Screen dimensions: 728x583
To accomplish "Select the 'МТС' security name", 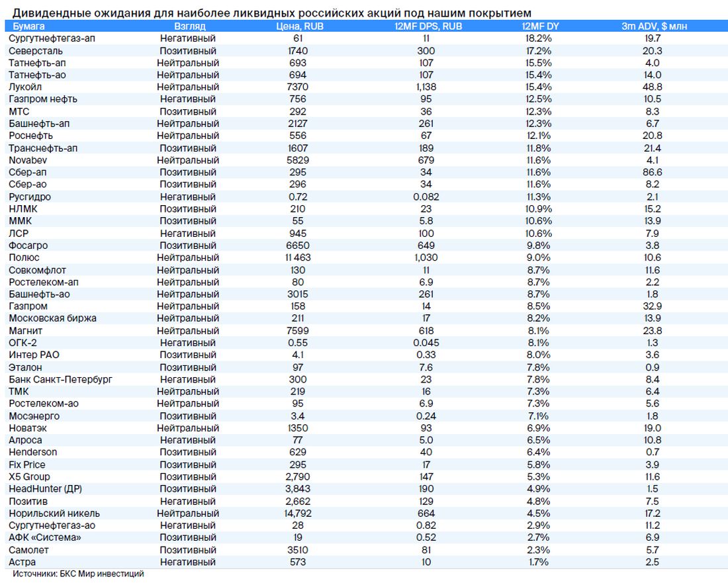I will pos(19,112).
